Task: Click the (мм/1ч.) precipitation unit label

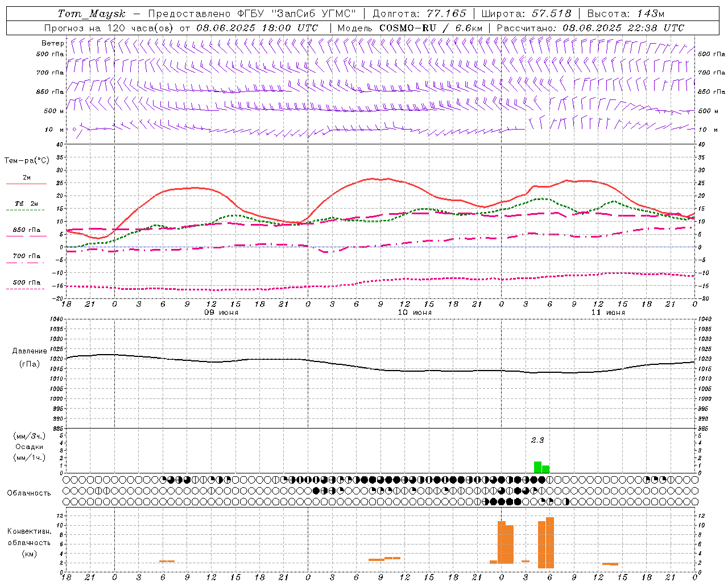Action: pos(29,458)
